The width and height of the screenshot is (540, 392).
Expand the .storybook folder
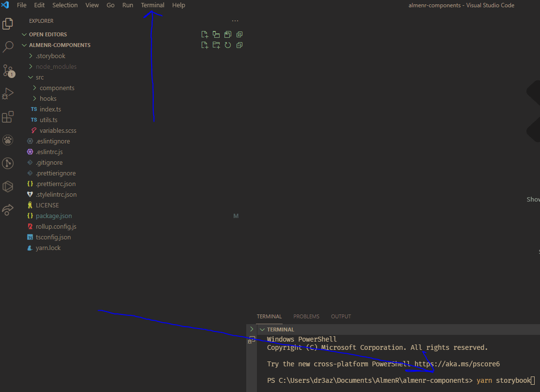tap(31, 56)
